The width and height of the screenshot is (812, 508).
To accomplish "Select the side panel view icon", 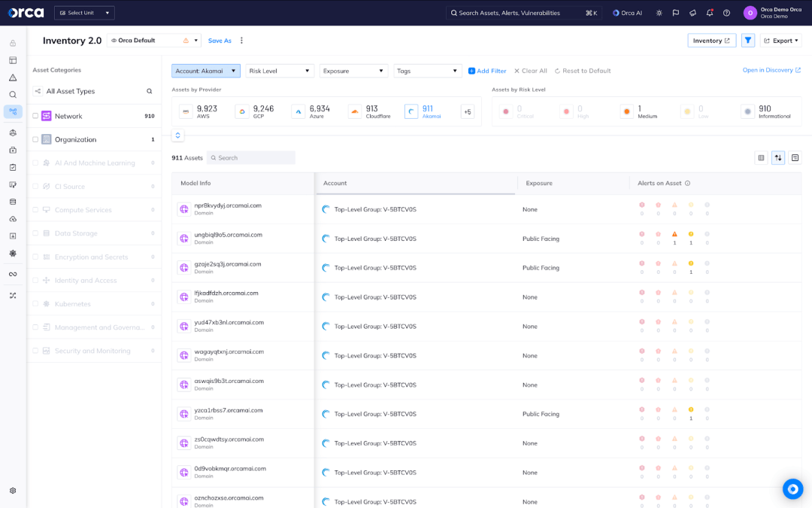I will coord(796,157).
